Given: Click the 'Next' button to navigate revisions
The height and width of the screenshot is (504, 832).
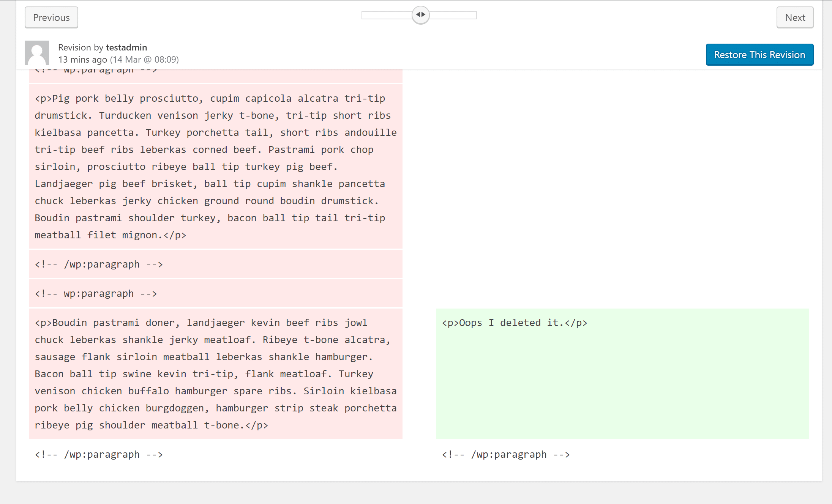Looking at the screenshot, I should point(795,17).
